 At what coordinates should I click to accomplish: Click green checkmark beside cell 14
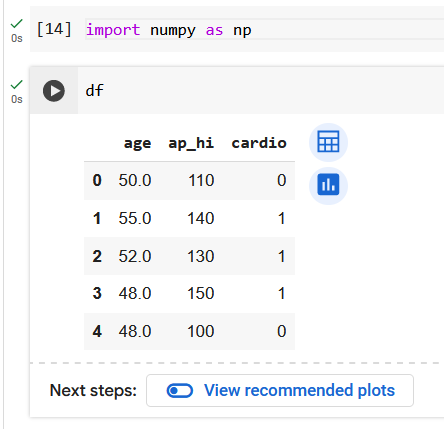pos(16,24)
